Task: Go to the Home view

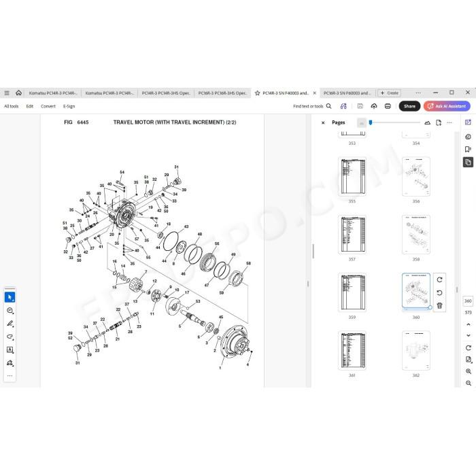Action: pos(18,93)
